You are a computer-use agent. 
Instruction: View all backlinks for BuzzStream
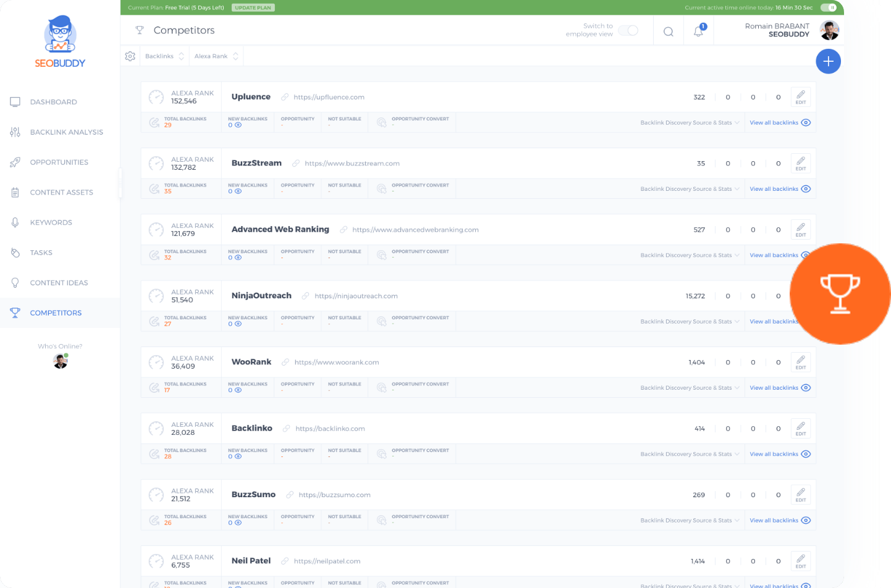point(780,189)
